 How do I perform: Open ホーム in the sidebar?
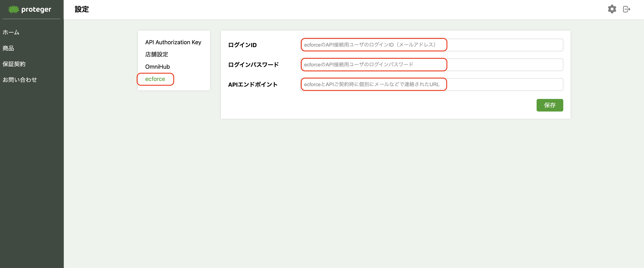pos(11,32)
